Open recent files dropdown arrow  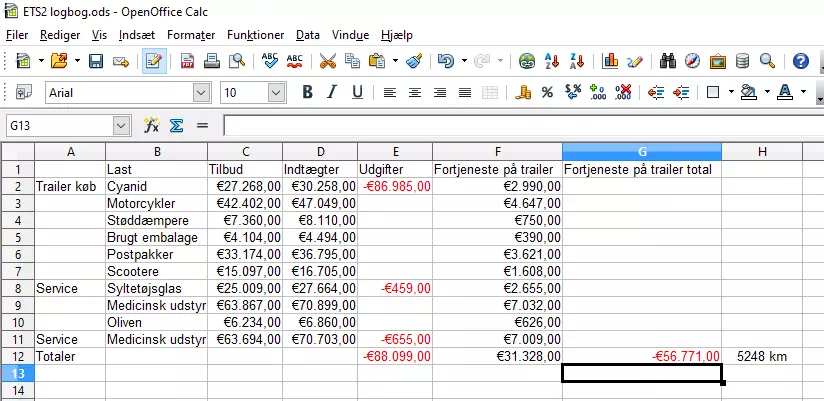pyautogui.click(x=77, y=61)
